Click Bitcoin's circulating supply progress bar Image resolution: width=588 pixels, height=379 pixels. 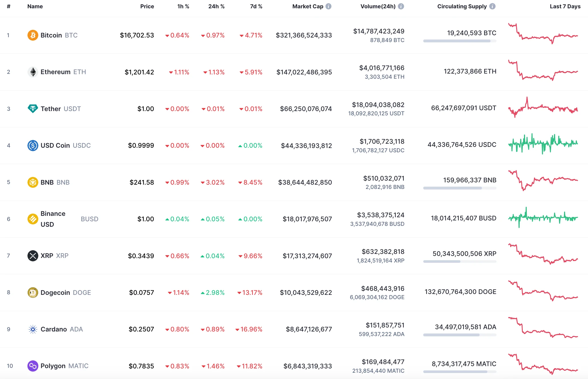460,41
